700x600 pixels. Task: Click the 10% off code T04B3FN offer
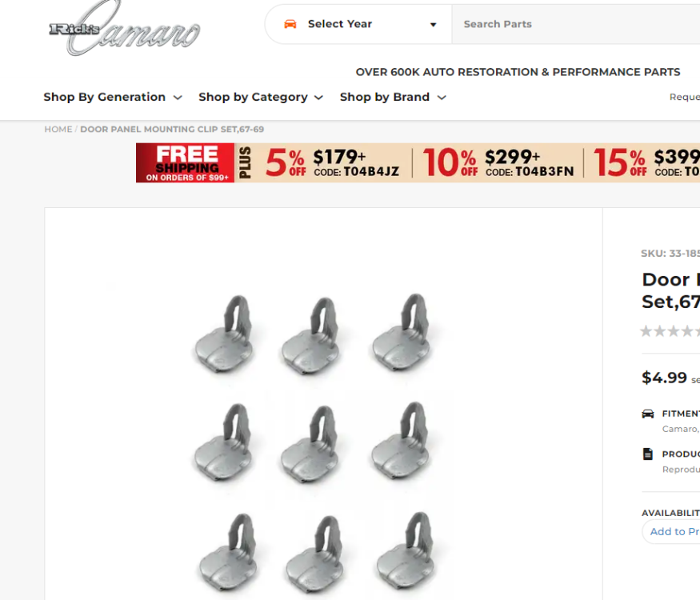[498, 163]
